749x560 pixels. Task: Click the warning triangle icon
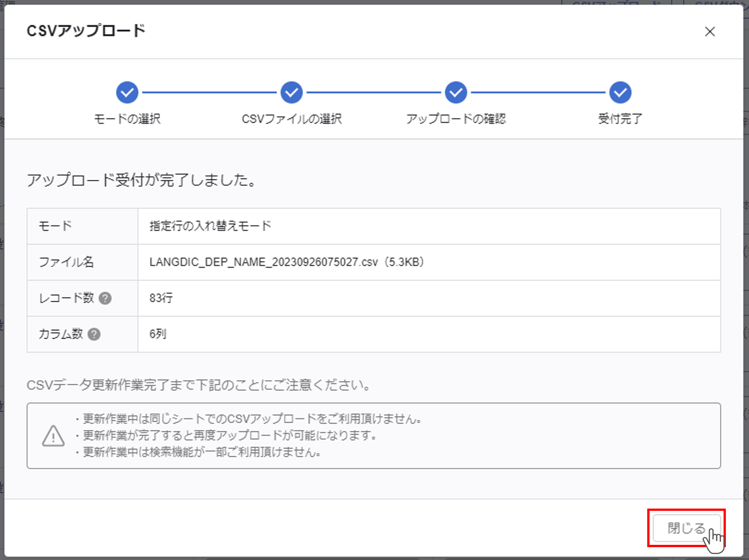(x=53, y=436)
